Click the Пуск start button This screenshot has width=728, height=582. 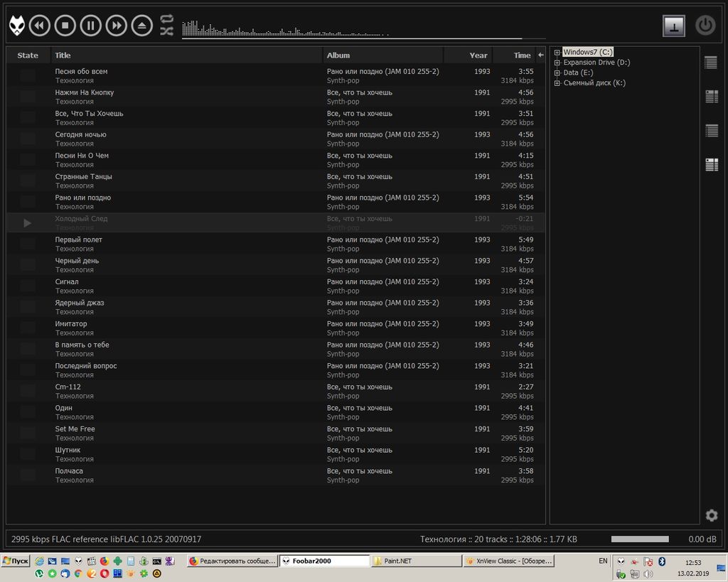16,561
